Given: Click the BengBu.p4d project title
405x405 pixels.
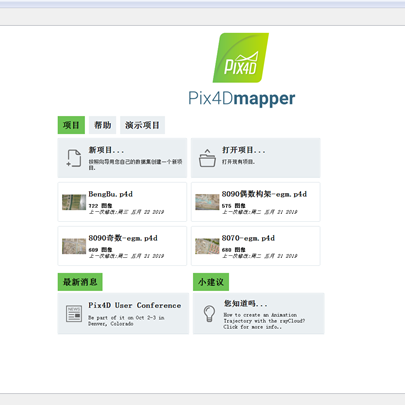Looking at the screenshot, I should 111,194.
